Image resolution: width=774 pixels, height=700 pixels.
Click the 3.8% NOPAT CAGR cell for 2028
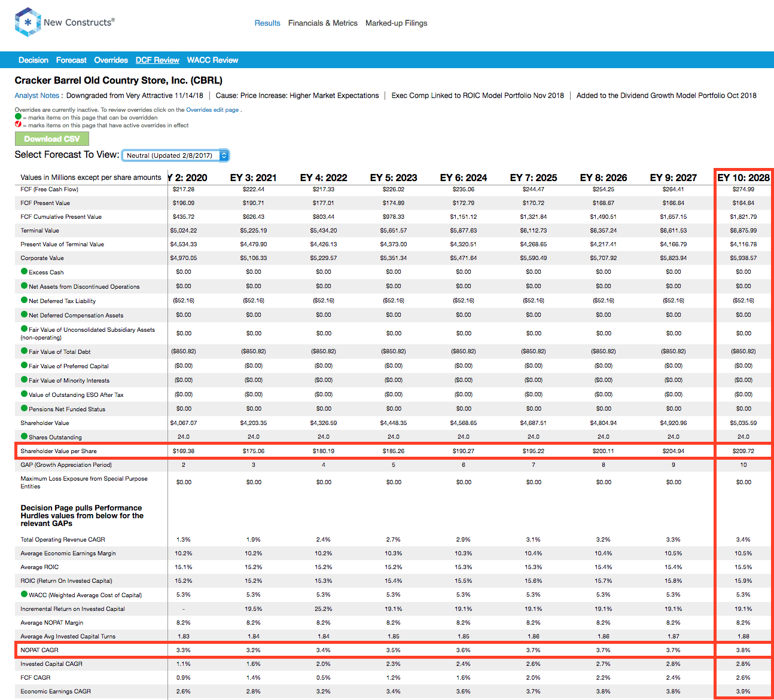coord(743,650)
